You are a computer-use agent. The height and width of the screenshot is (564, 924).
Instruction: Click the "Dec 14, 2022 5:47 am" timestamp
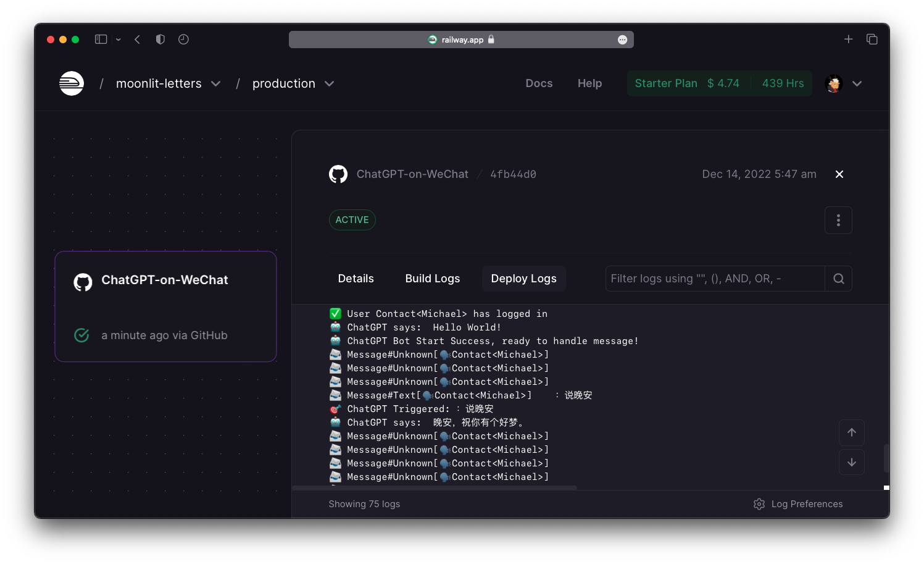tap(759, 174)
